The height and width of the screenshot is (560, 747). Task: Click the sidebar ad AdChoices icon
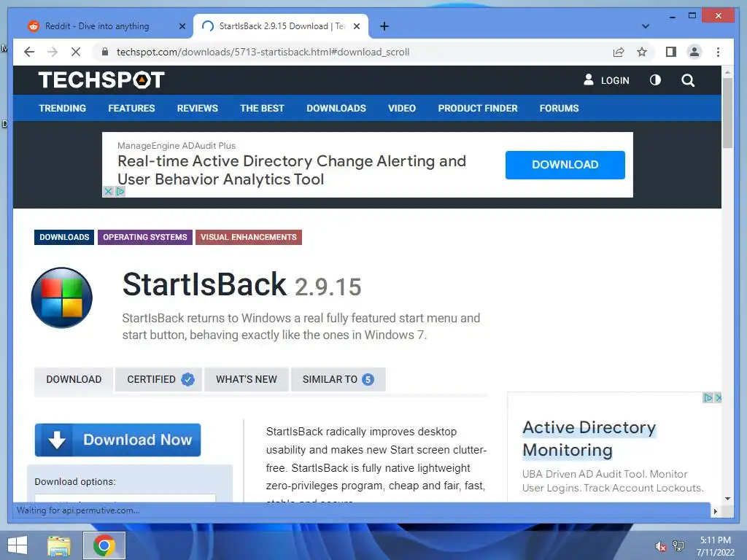click(x=708, y=397)
